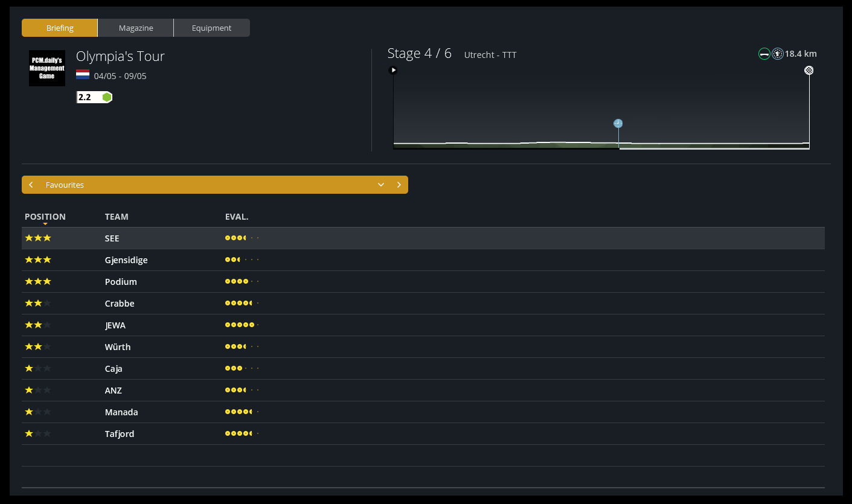The height and width of the screenshot is (504, 852).
Task: Click the PCM.daily Management Game logo
Action: pyautogui.click(x=47, y=68)
